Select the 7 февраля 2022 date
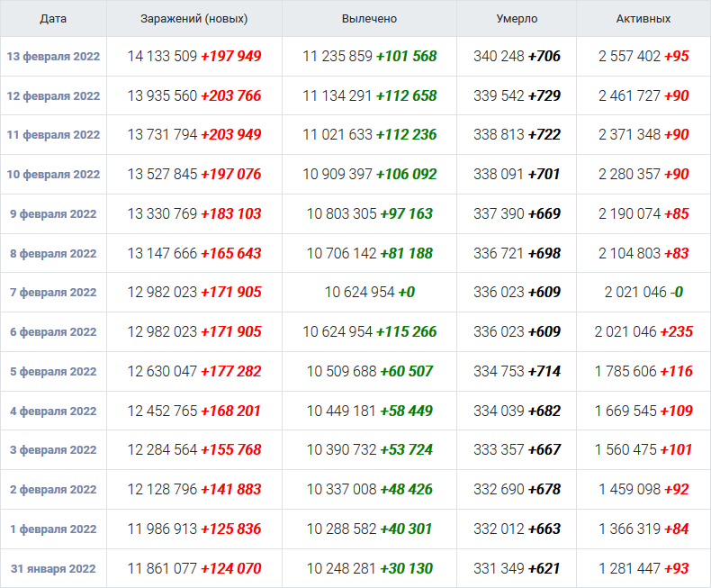 click(x=53, y=293)
